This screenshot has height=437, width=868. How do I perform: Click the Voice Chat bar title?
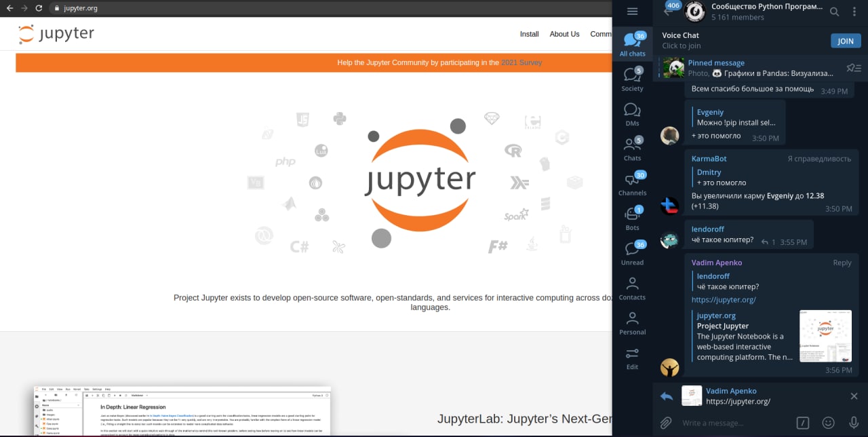click(680, 35)
